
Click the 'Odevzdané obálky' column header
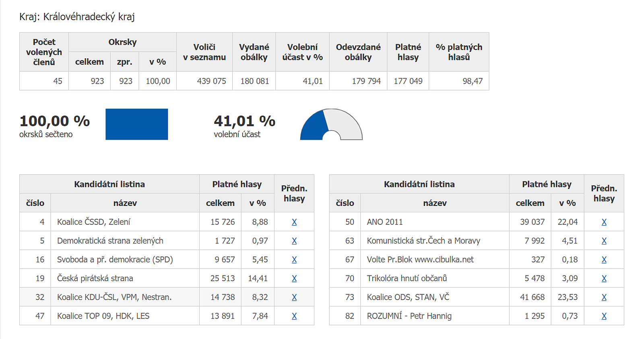click(x=358, y=52)
